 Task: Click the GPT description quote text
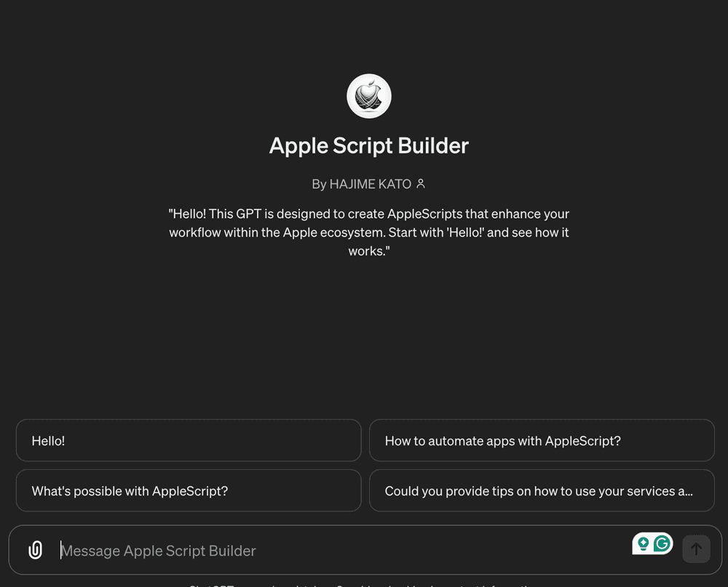pos(368,232)
